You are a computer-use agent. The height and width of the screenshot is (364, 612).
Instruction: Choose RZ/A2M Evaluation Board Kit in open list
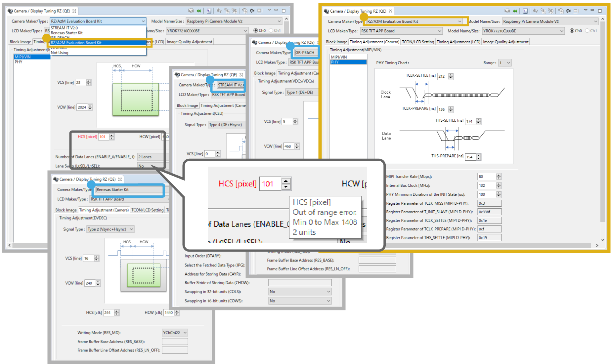(x=98, y=43)
